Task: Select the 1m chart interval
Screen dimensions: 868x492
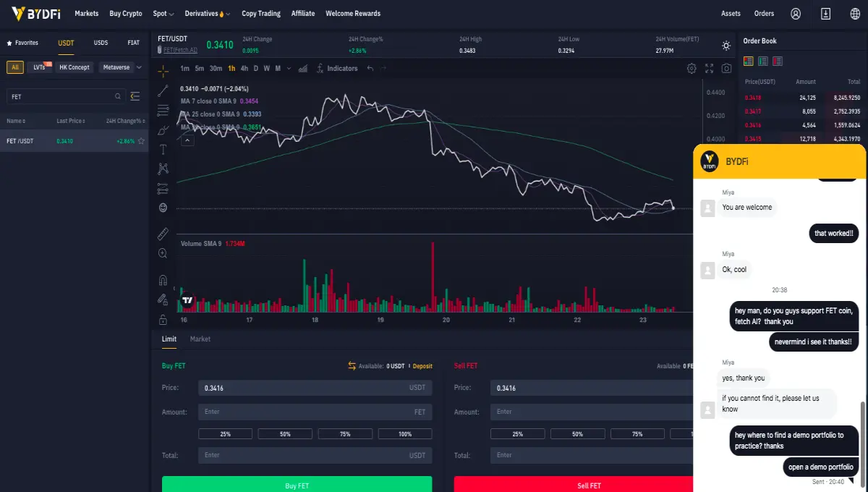Action: point(185,68)
